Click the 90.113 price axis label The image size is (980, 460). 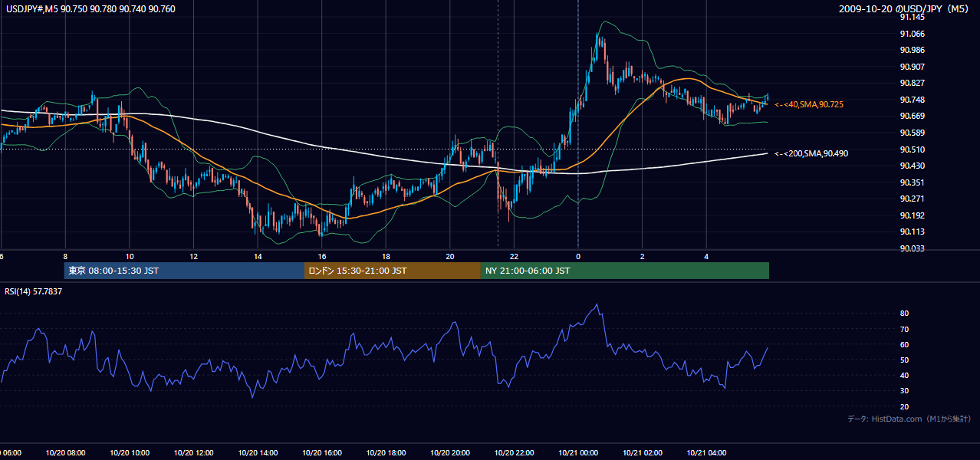912,232
